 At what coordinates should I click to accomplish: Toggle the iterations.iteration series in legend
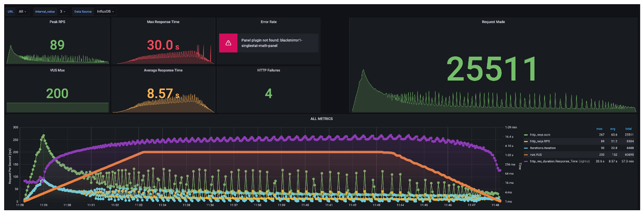click(544, 148)
